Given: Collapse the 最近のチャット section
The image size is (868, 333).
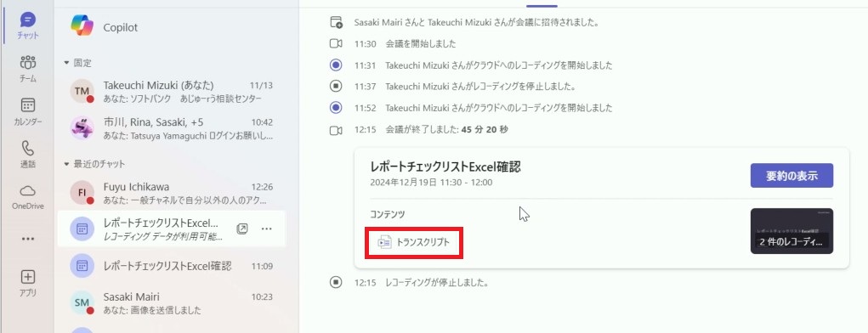Looking at the screenshot, I should click(x=66, y=164).
